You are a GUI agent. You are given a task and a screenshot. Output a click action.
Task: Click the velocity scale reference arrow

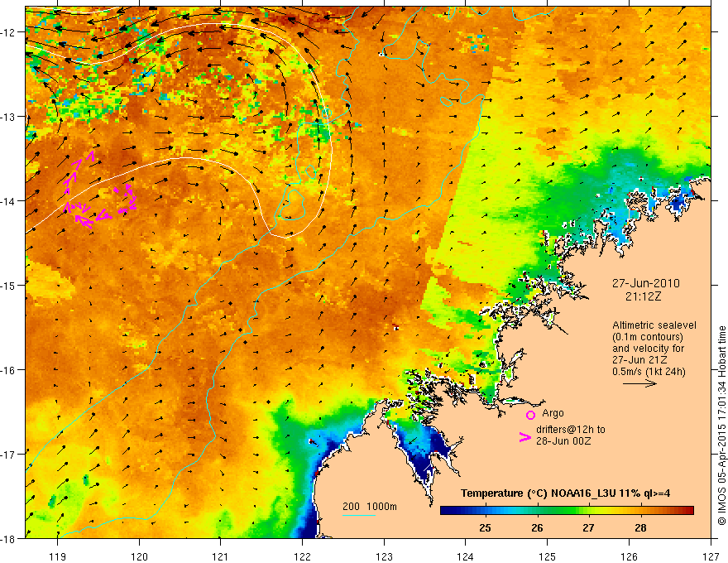639,383
